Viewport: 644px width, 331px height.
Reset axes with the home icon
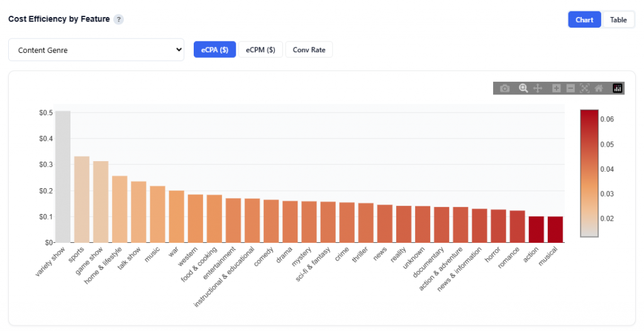point(599,89)
